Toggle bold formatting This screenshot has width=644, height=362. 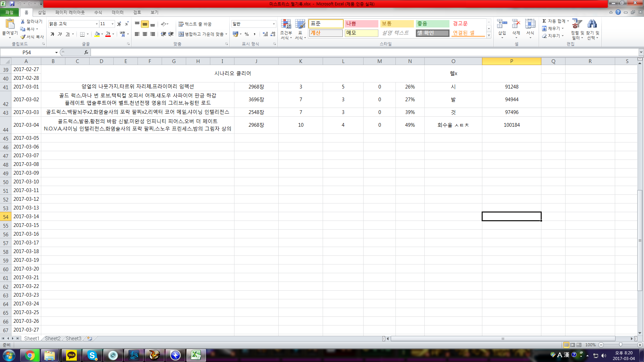pos(52,34)
